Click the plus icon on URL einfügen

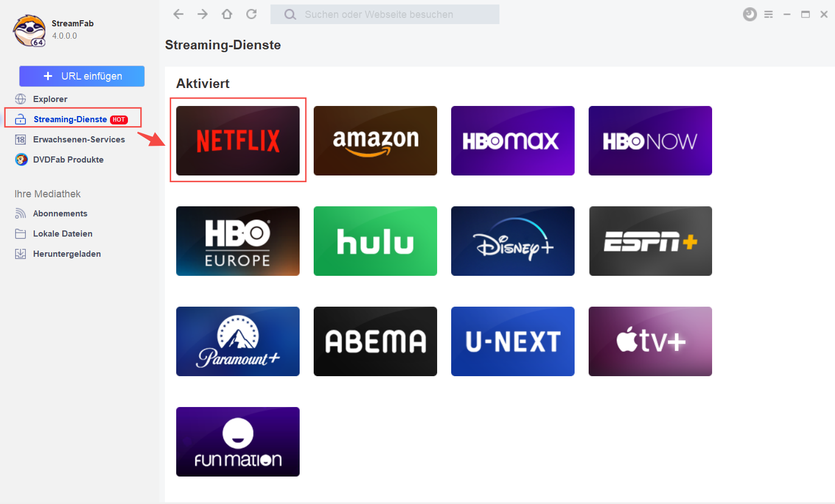(48, 76)
